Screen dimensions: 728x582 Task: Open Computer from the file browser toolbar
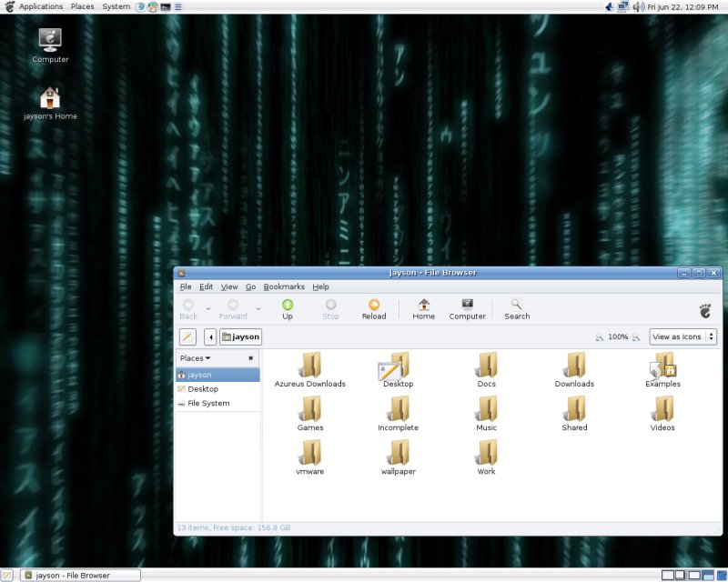(x=467, y=305)
